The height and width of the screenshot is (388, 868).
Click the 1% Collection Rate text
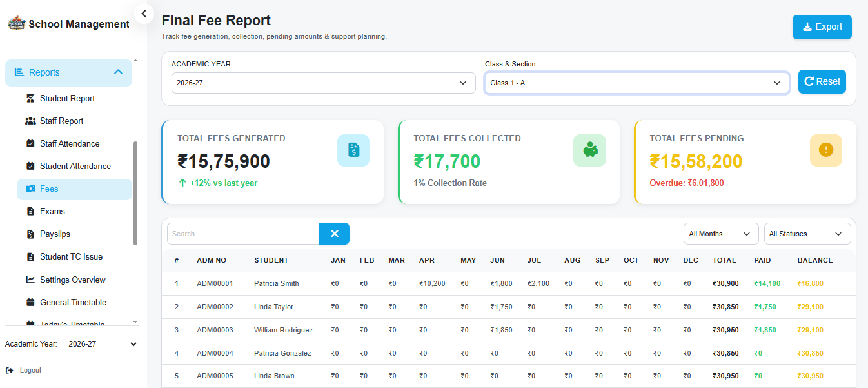[450, 183]
